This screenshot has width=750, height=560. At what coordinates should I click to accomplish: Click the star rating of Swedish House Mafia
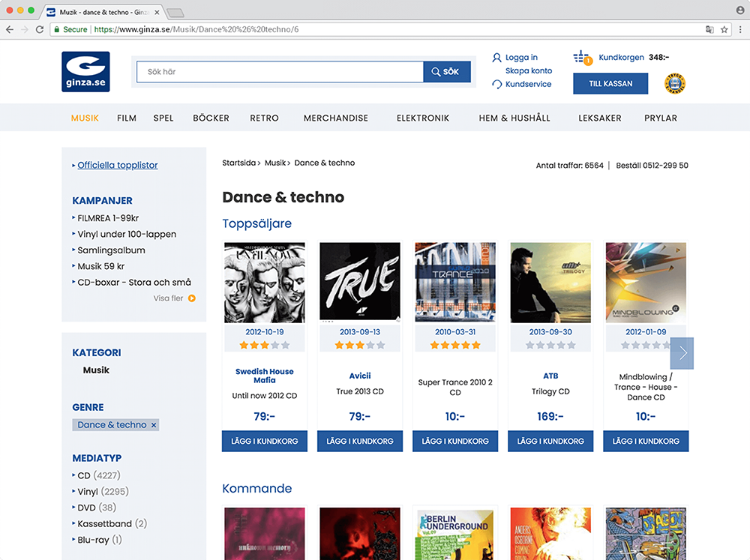[265, 345]
